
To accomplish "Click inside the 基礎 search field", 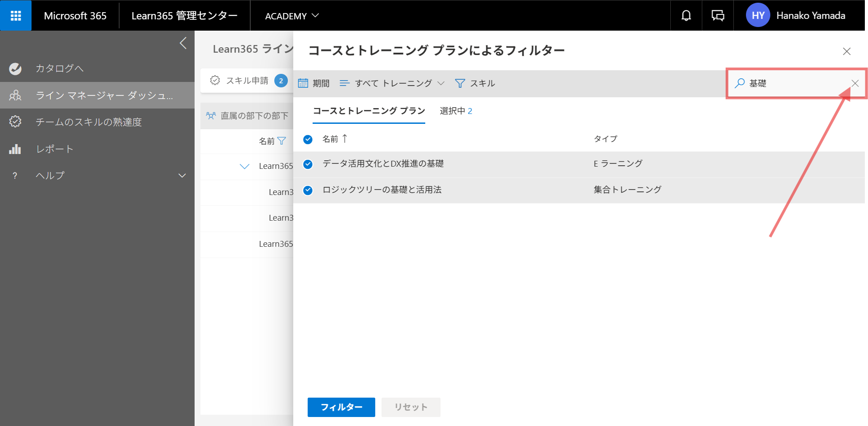I will pyautogui.click(x=796, y=83).
